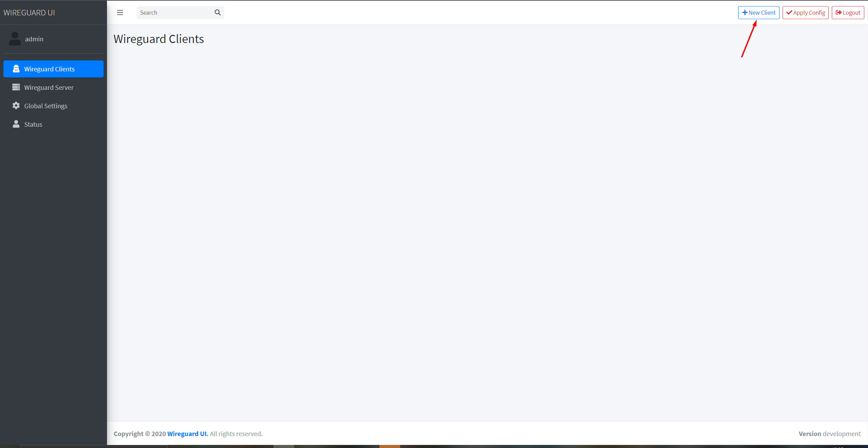Image resolution: width=868 pixels, height=448 pixels.
Task: Click the search magnifier icon
Action: [217, 12]
